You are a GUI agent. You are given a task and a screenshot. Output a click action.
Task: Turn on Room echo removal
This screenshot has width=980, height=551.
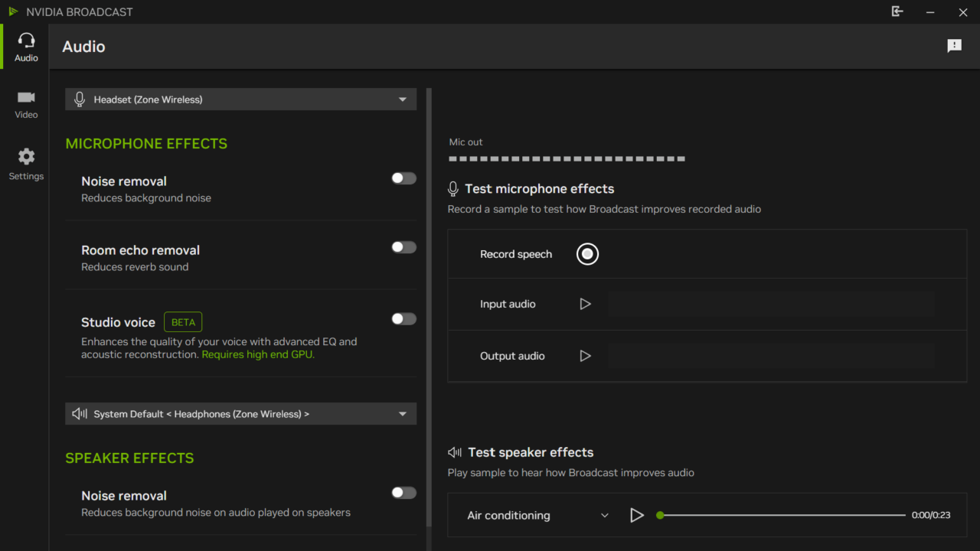pos(403,246)
